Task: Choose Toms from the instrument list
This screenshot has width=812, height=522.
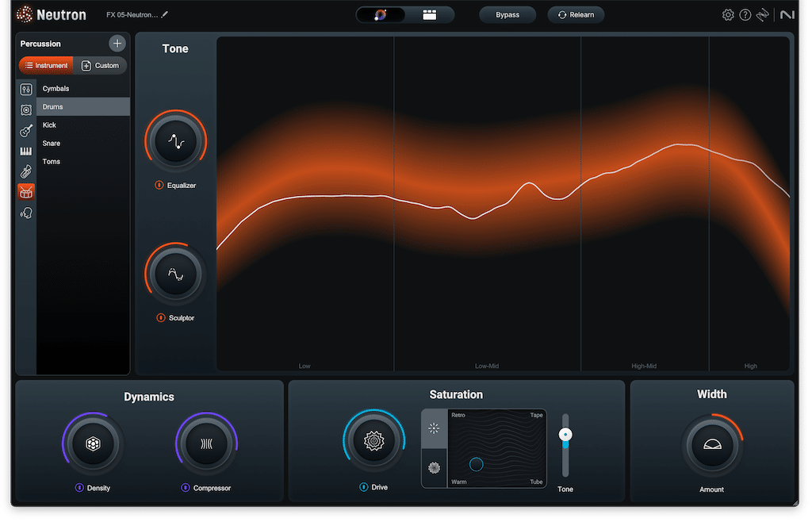Action: coord(82,162)
